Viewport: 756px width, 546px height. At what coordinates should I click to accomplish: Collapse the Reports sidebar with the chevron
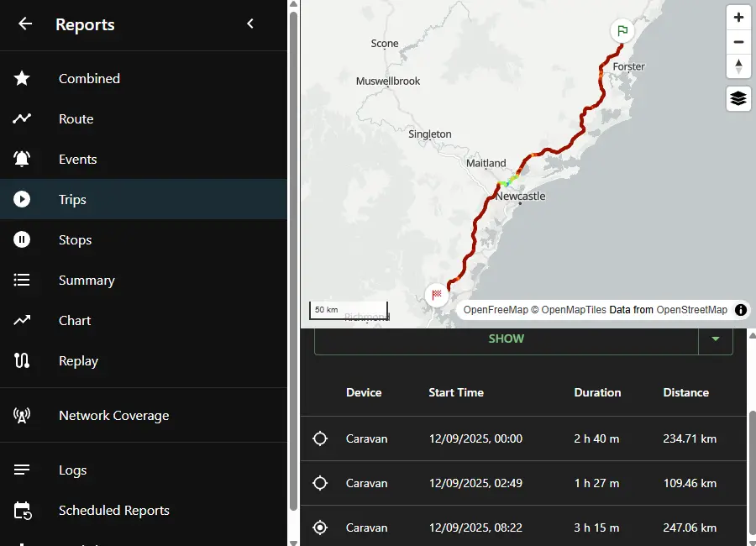250,24
